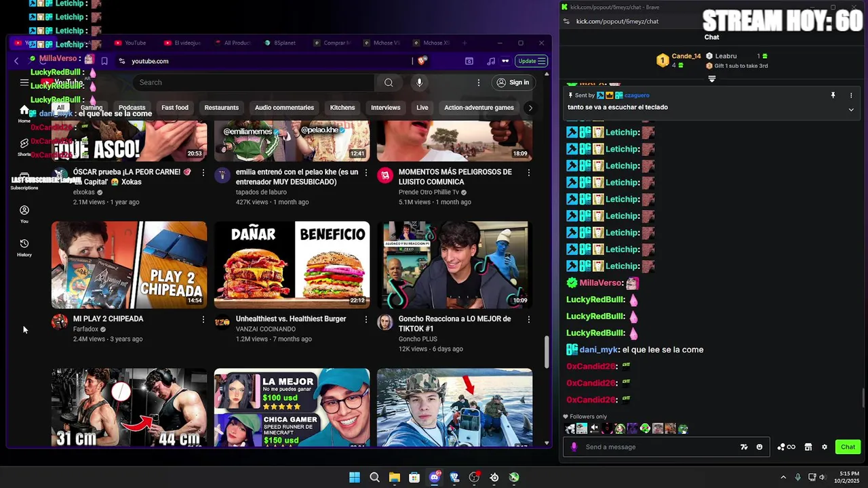Viewport: 868px width, 488px height.
Task: Open emoji picker in Kick chat box
Action: (759, 447)
